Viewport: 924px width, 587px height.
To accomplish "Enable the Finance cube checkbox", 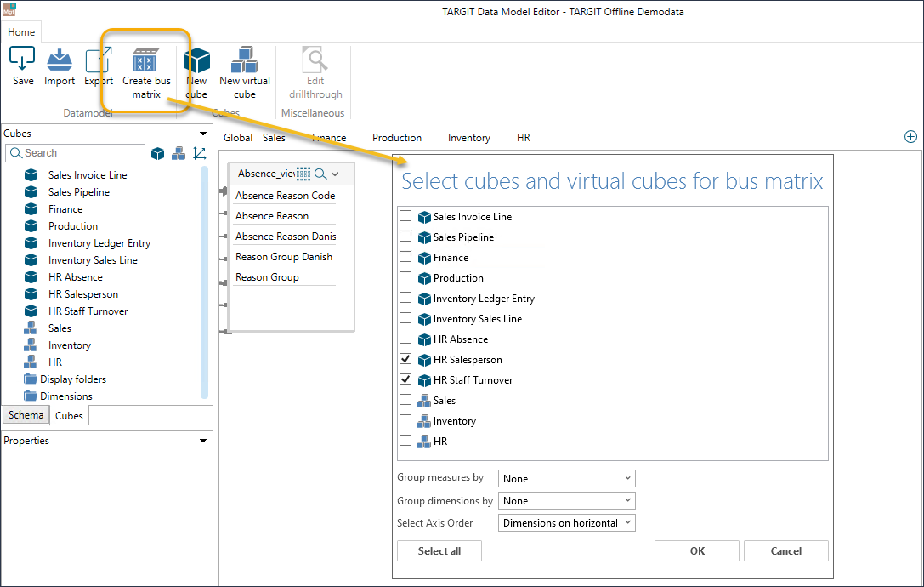I will pyautogui.click(x=405, y=257).
